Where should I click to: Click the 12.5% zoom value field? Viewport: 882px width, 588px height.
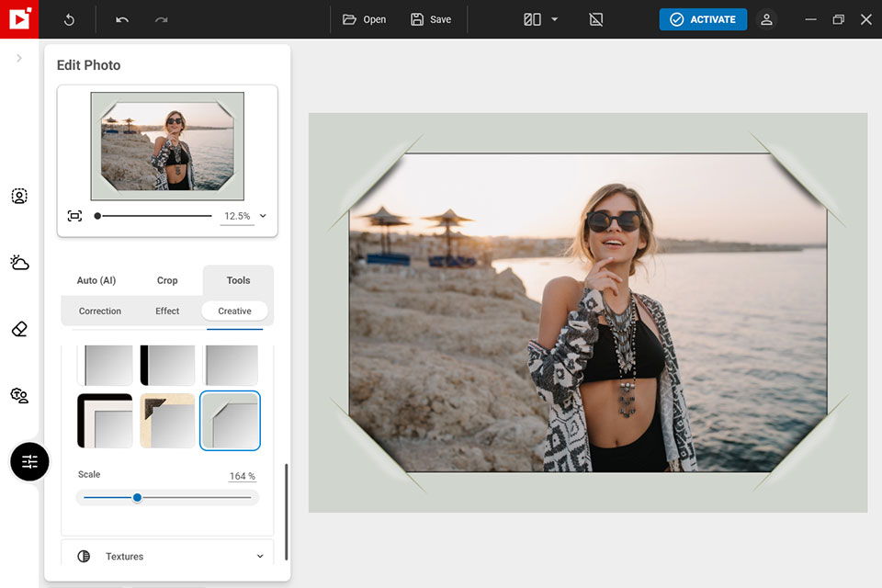[x=237, y=216]
